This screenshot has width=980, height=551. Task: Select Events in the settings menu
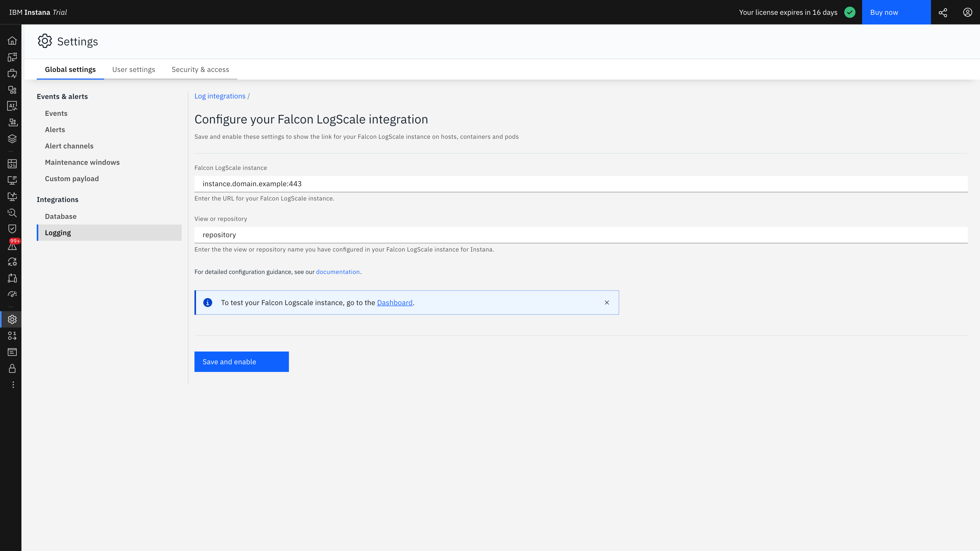point(56,113)
